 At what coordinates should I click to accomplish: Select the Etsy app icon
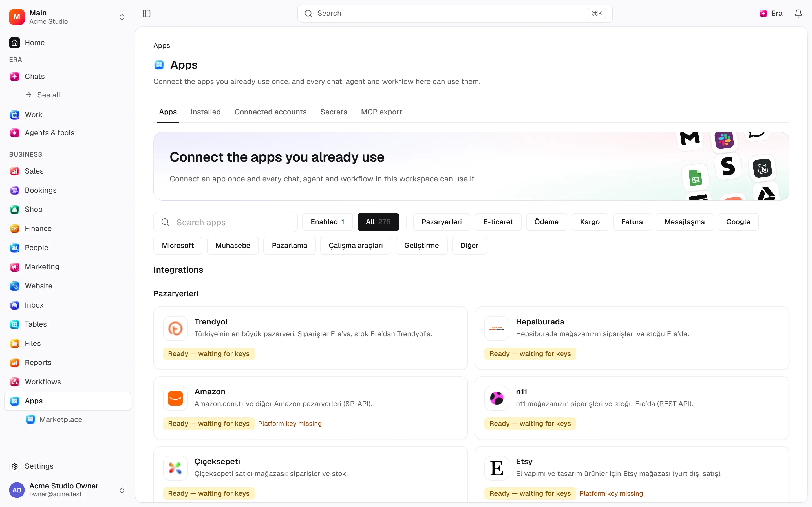(497, 468)
